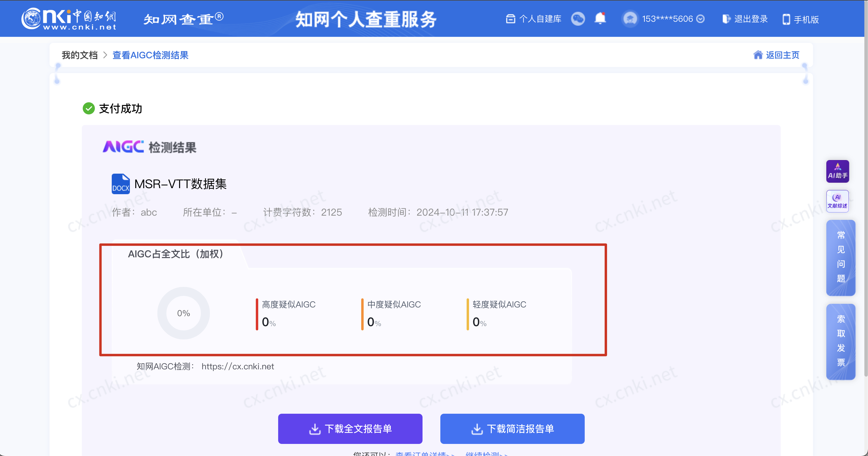Image resolution: width=868 pixels, height=456 pixels.
Task: Click 下载全文报告单 button
Action: coord(350,429)
